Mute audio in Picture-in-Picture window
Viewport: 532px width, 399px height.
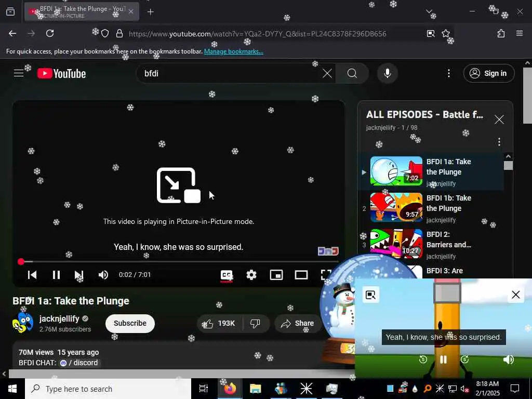pos(508,360)
